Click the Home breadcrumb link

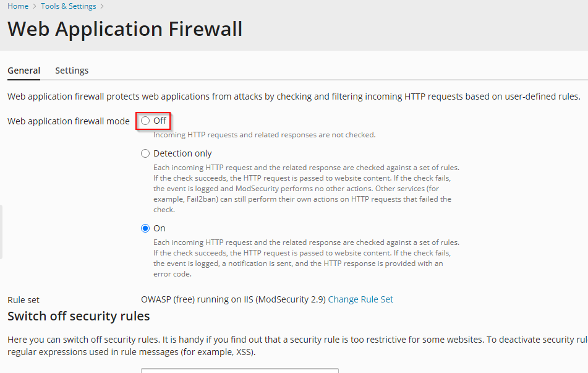pos(18,6)
